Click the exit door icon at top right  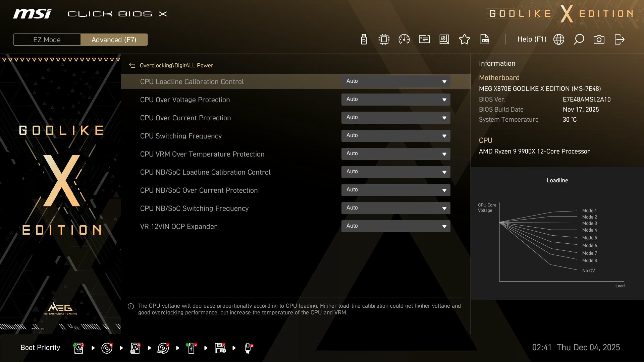click(x=619, y=39)
